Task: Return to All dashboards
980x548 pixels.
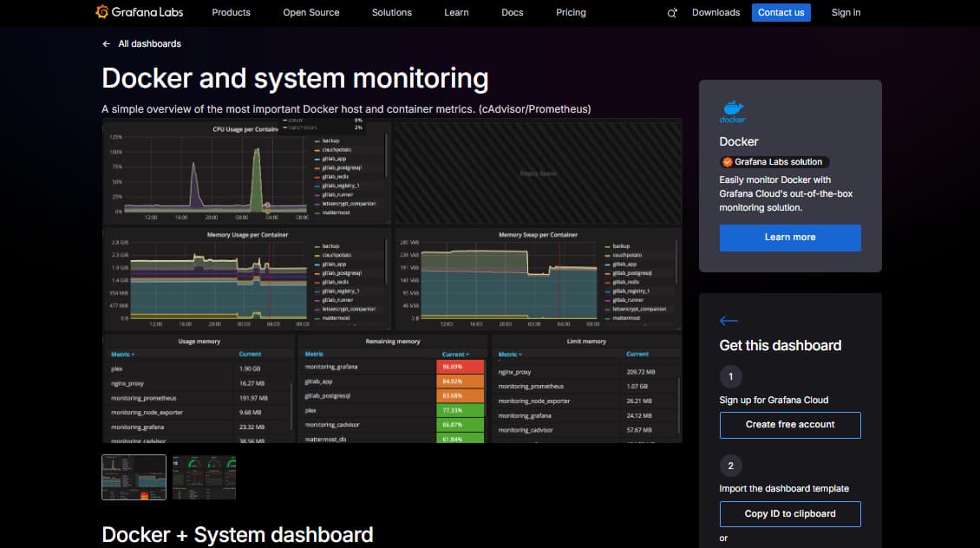Action: pos(149,43)
